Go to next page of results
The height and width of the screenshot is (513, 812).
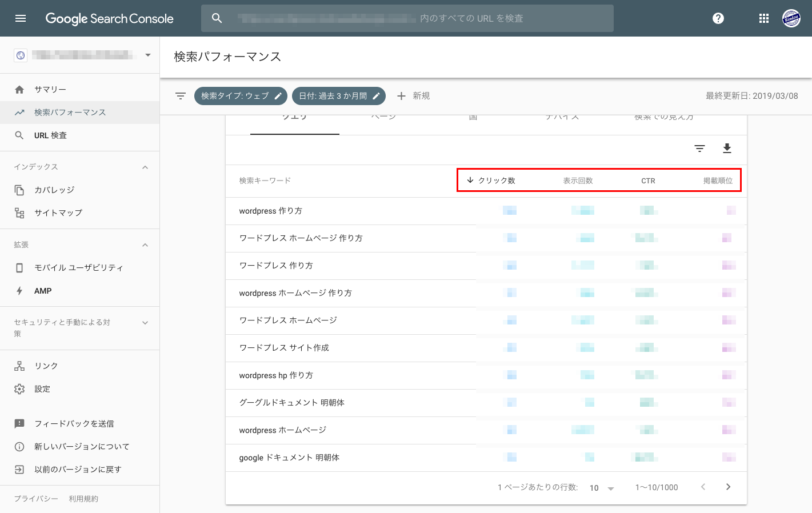[728, 487]
